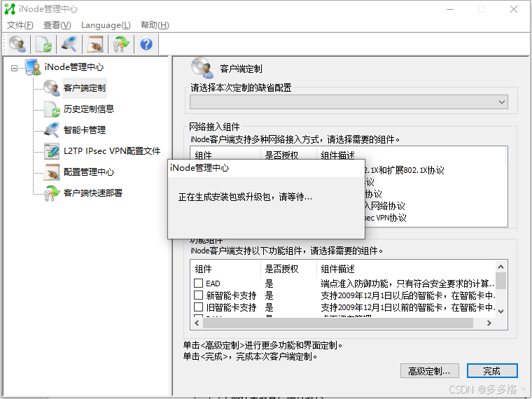
Task: Open the default configuration dropdown
Action: coord(349,101)
